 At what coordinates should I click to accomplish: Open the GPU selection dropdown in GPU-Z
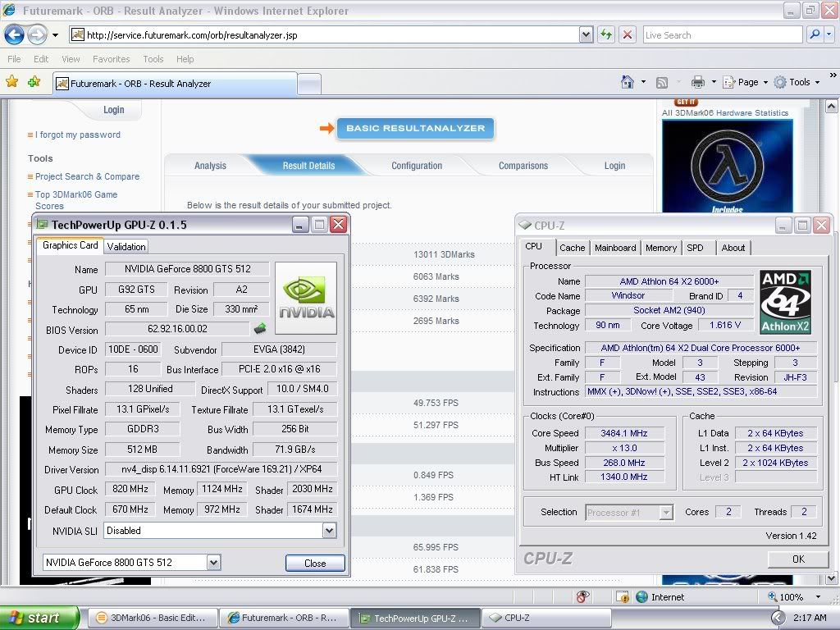point(213,562)
